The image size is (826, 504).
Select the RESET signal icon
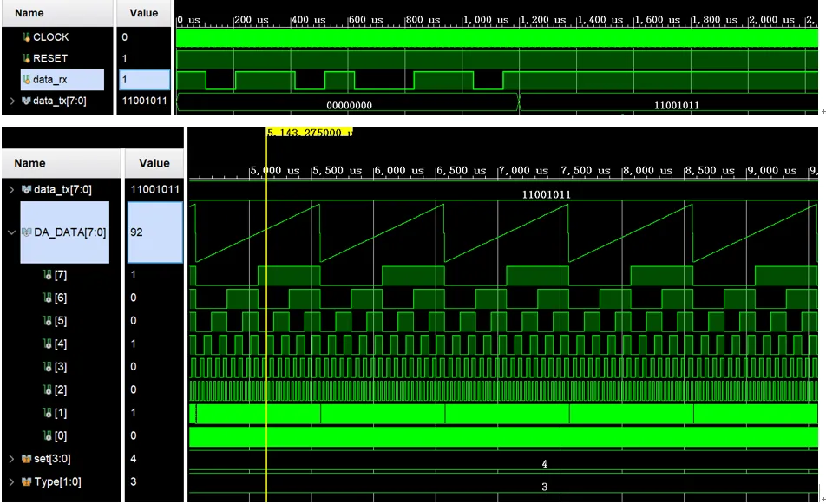pos(26,59)
